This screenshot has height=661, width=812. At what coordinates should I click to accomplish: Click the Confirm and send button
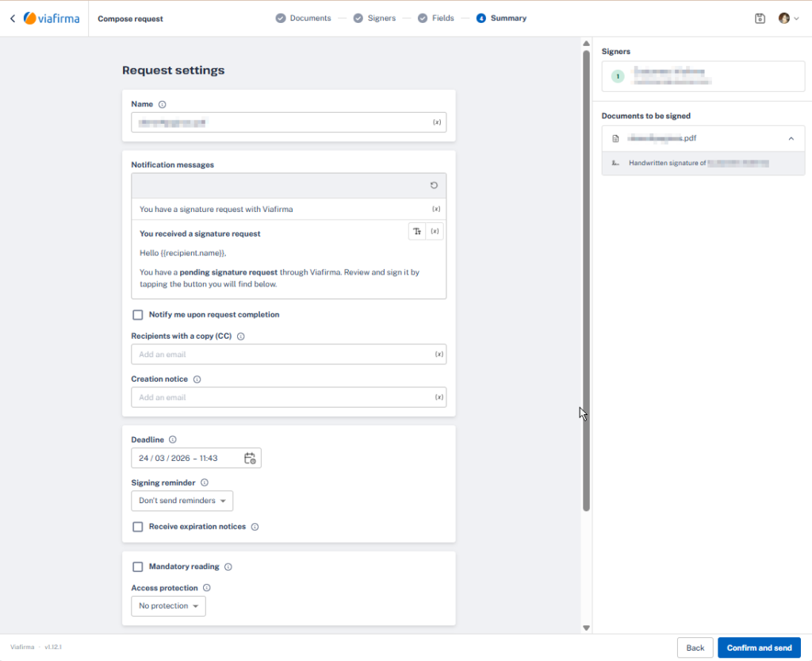coord(759,648)
